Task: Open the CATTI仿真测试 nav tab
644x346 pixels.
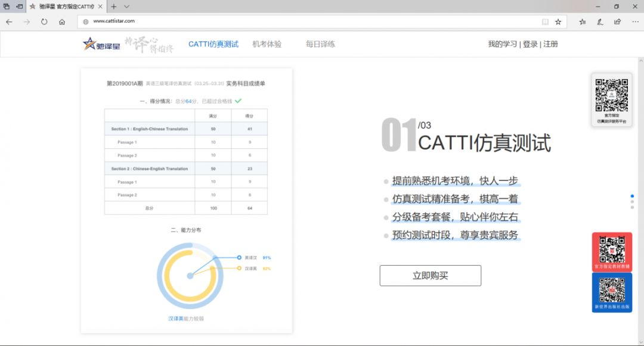Action: (213, 44)
